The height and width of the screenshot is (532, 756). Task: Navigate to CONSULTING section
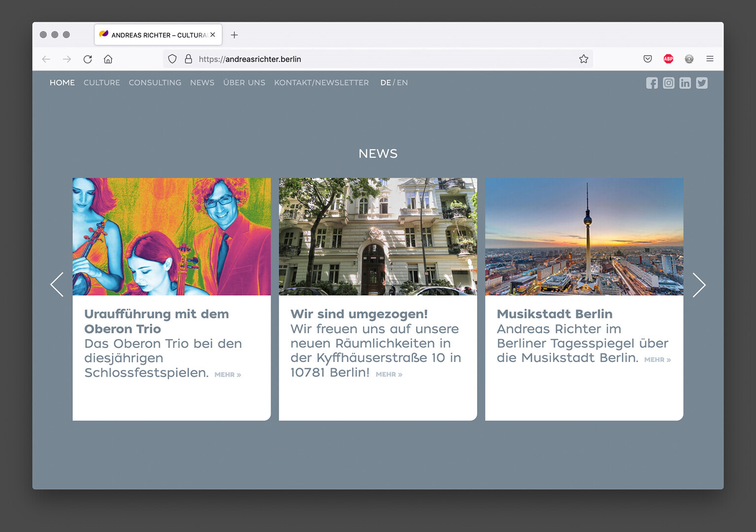click(x=155, y=83)
